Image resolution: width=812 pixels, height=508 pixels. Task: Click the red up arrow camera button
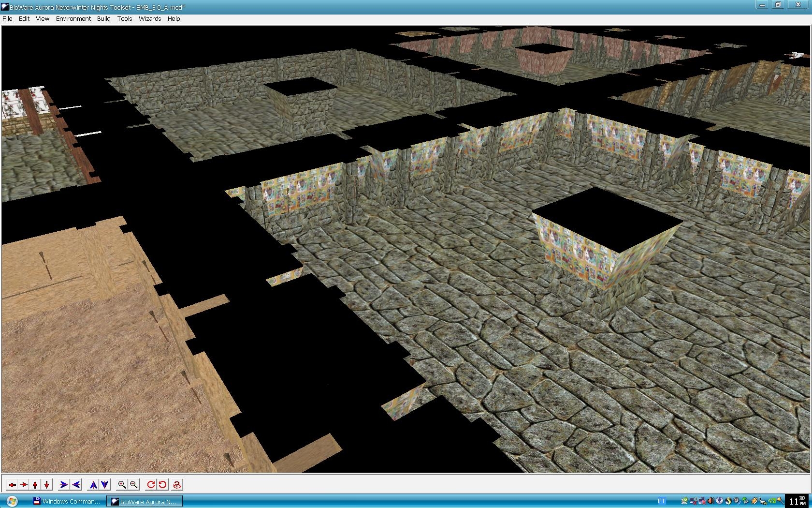coord(35,484)
